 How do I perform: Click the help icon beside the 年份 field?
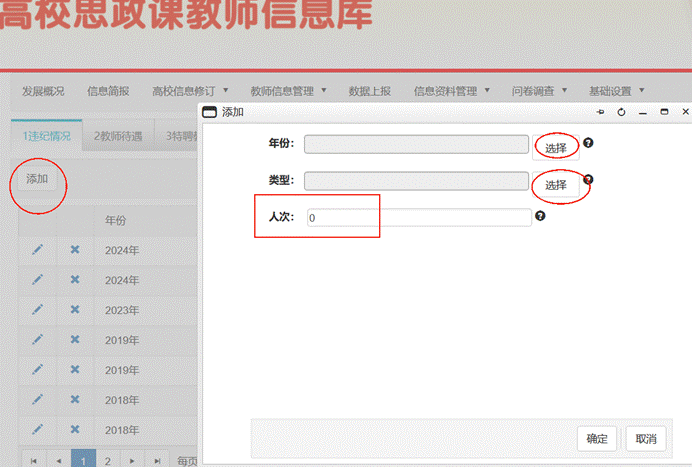click(x=588, y=143)
